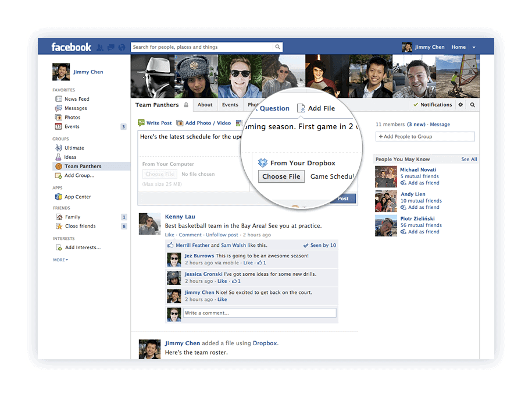Click the Write a comment field
The width and height of the screenshot is (532, 397).
259,313
